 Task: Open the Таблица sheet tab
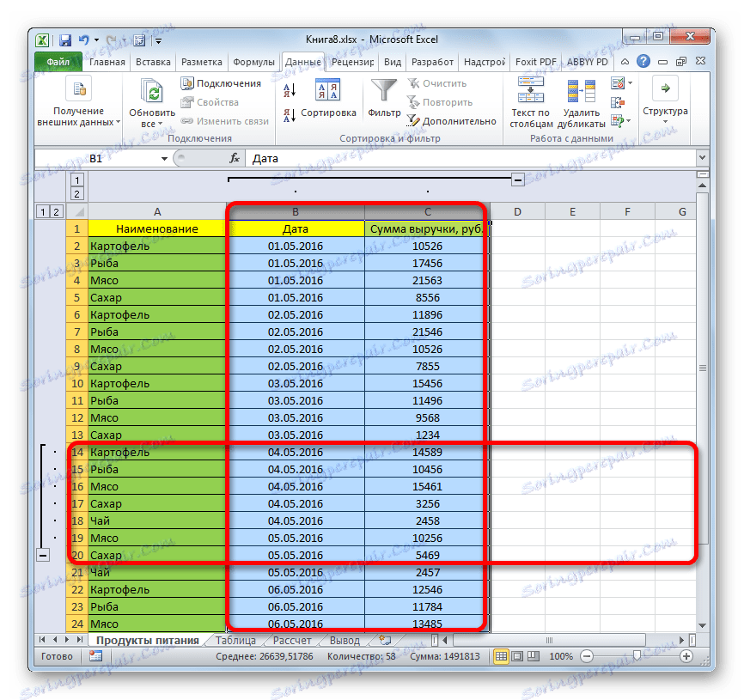235,639
